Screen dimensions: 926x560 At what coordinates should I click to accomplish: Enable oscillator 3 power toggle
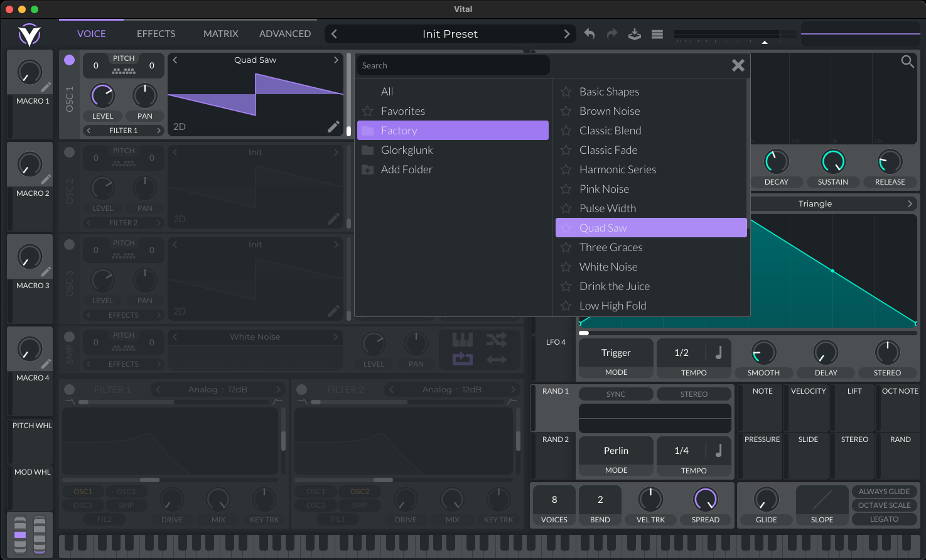click(70, 244)
